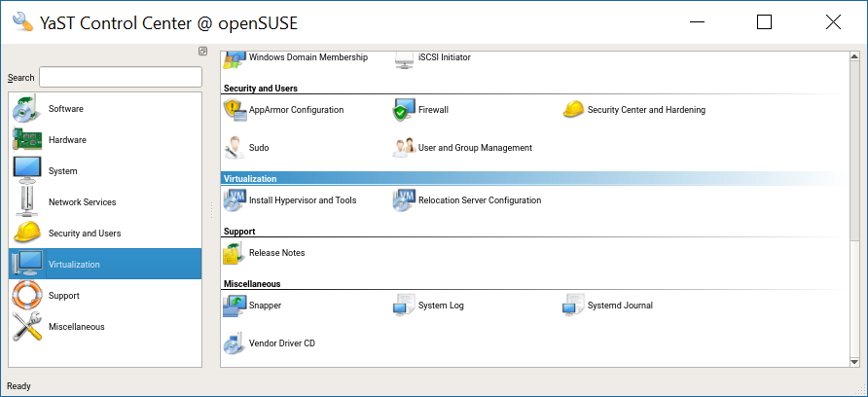Click the System Log text label

coord(441,306)
